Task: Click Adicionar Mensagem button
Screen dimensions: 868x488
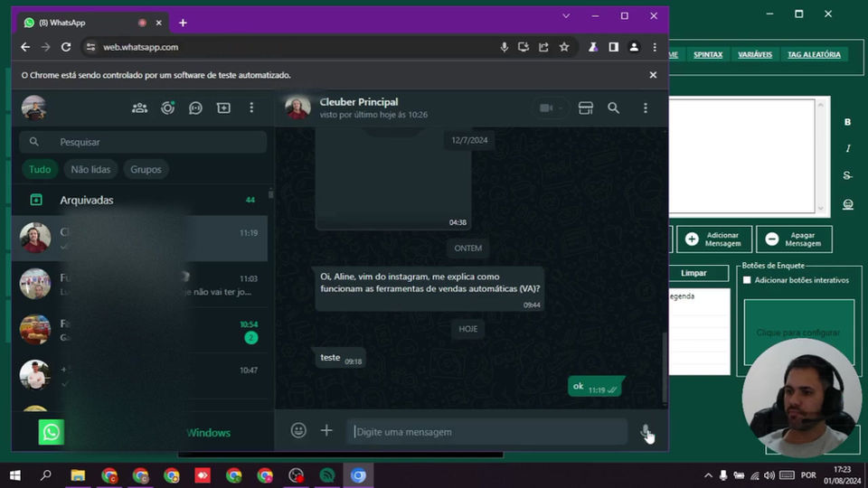Action: [714, 239]
